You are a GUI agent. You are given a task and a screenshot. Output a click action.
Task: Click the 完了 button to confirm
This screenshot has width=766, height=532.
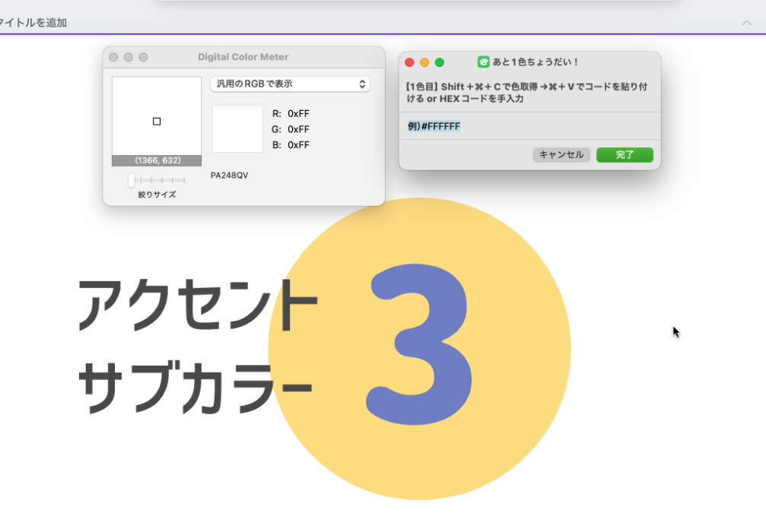tap(625, 154)
